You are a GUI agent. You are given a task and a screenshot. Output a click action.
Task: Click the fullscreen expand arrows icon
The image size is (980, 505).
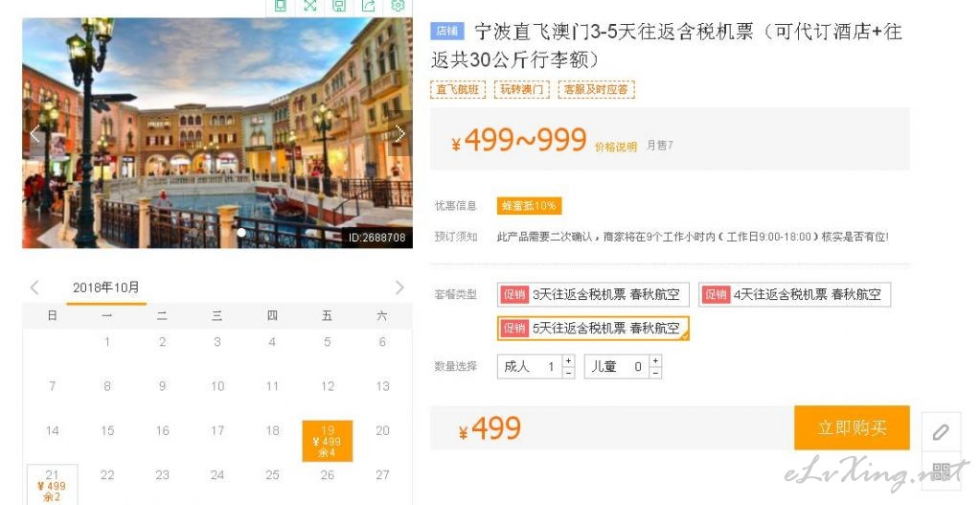[x=310, y=6]
